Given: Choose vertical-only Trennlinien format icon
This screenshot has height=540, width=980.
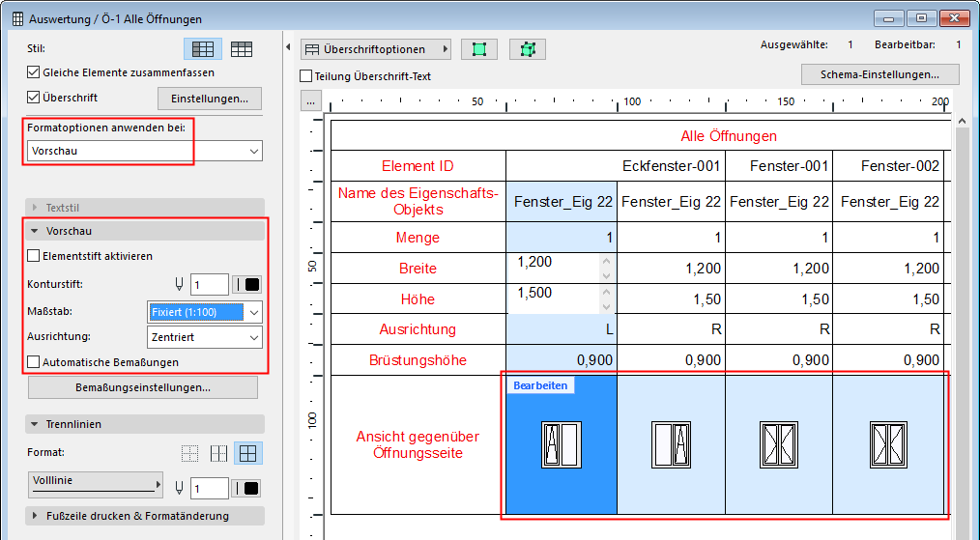Looking at the screenshot, I should point(219,453).
